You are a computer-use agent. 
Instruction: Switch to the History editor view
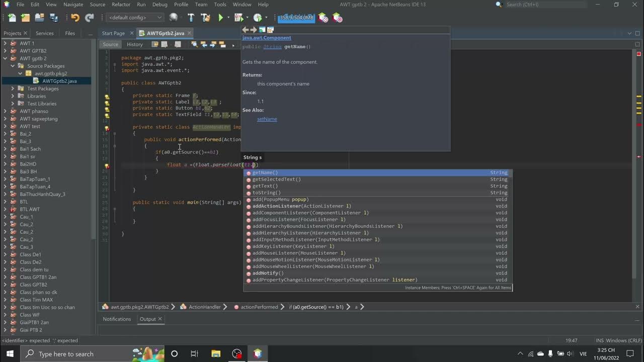[134, 44]
